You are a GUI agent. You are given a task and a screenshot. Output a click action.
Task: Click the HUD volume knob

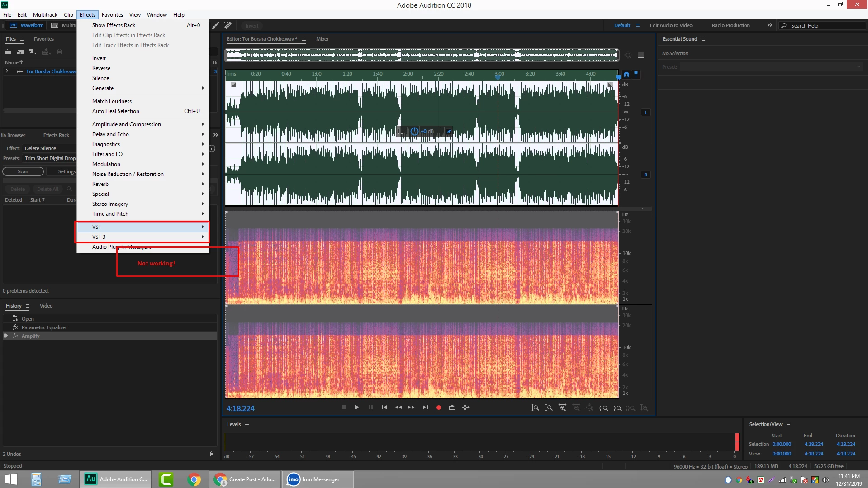coord(414,132)
